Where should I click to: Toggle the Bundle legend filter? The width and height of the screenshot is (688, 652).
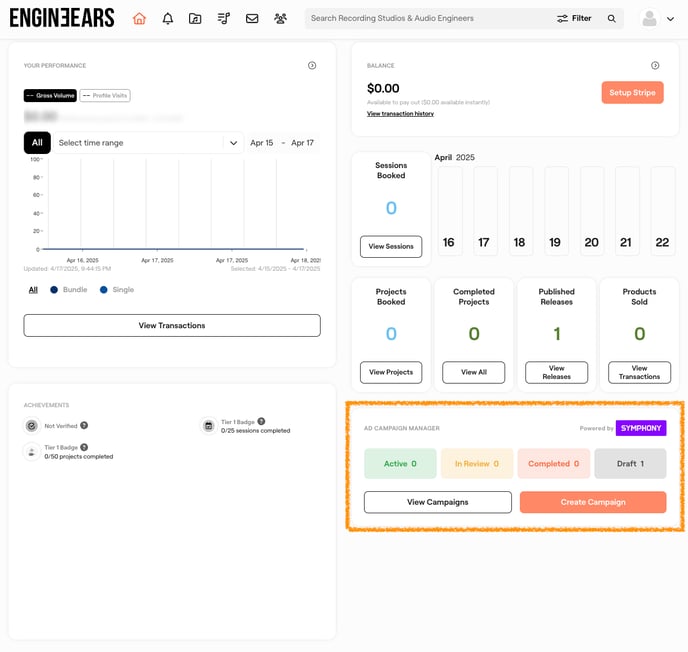coord(68,290)
